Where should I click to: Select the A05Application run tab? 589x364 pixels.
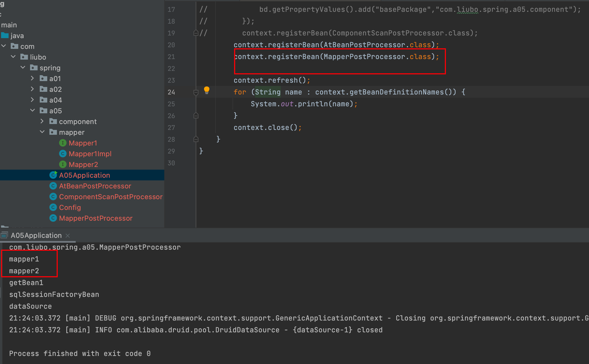pos(36,235)
